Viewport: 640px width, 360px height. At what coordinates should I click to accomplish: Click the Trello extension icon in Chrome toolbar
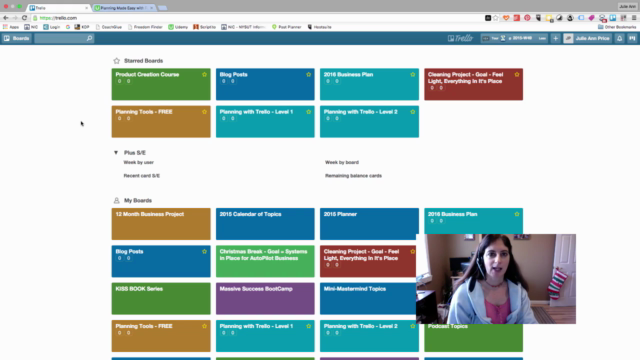pos(613,18)
